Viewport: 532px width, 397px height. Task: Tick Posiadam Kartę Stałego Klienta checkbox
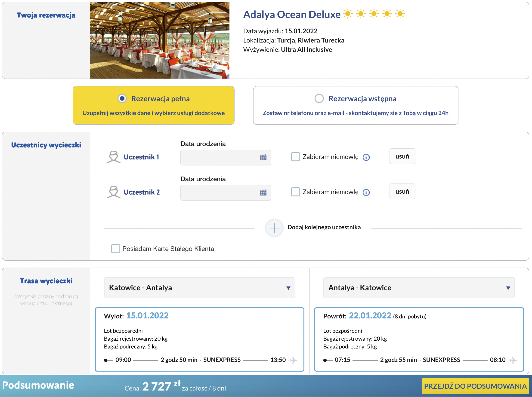115,249
